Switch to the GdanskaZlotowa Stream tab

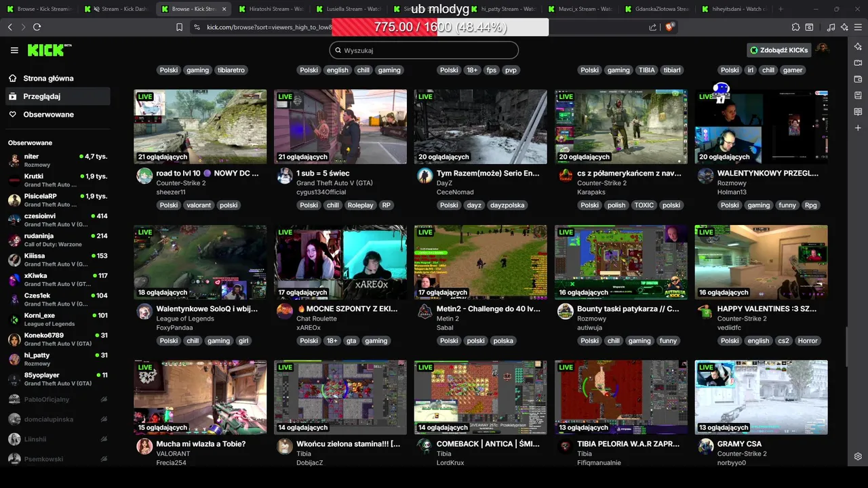657,9
